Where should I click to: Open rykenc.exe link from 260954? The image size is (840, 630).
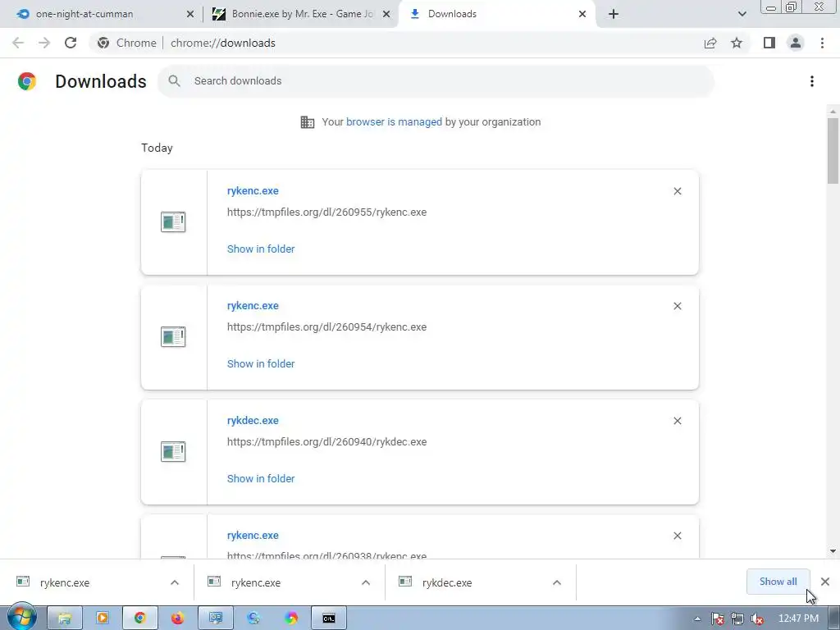253,306
